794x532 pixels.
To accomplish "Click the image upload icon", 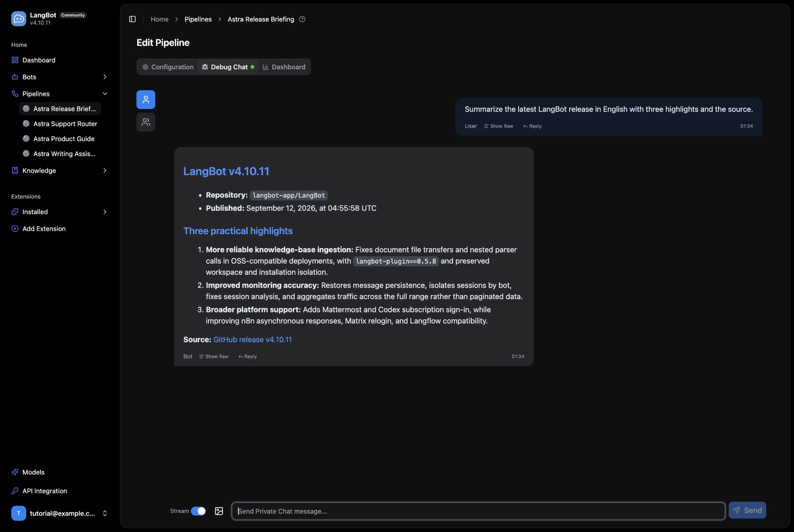I will pyautogui.click(x=219, y=511).
